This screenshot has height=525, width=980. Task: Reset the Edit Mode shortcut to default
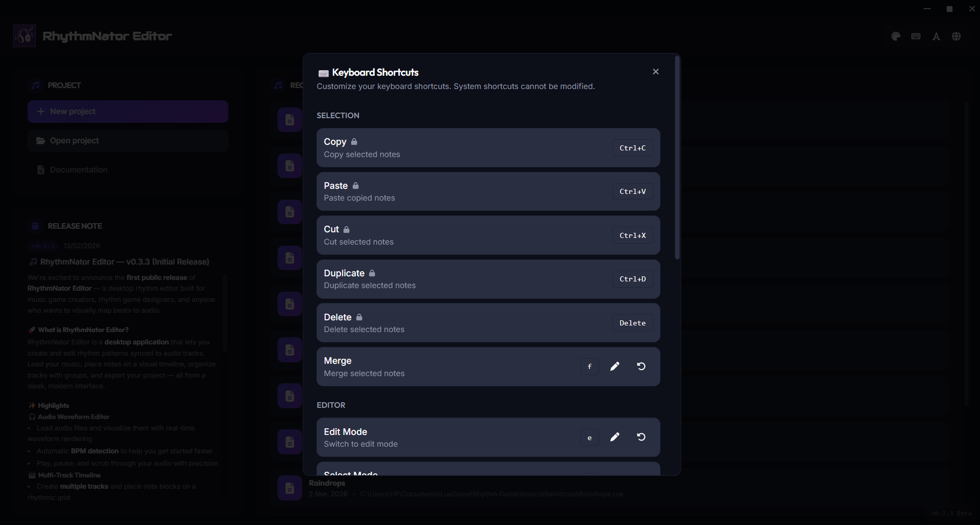(x=641, y=437)
